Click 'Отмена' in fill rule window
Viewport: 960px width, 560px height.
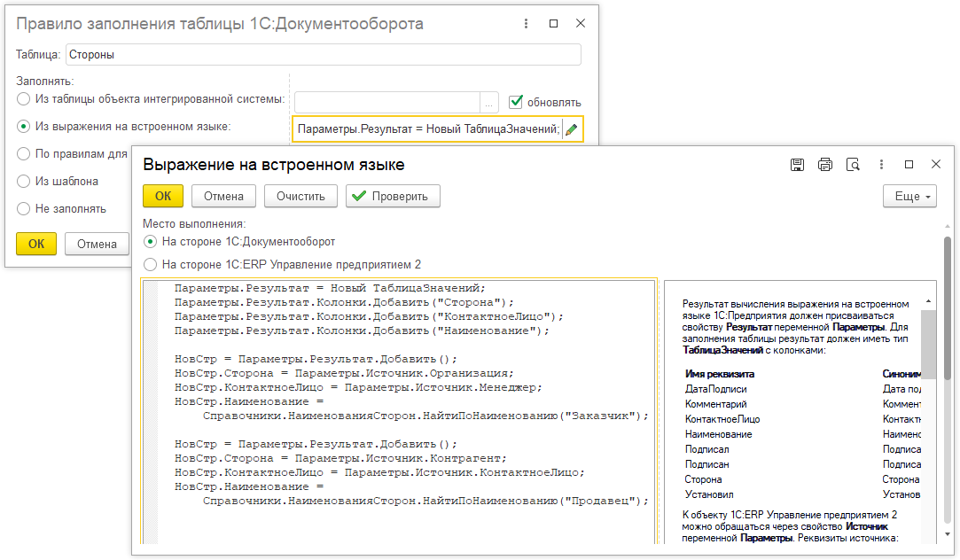(x=97, y=244)
